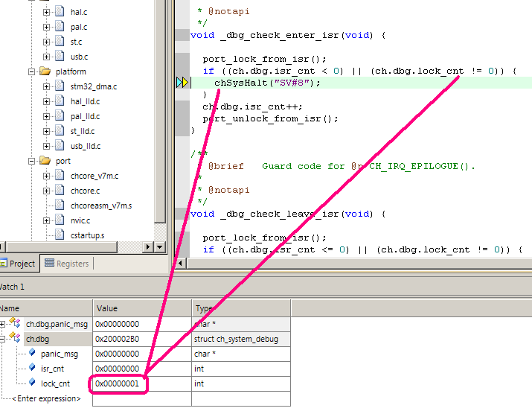Click the nvic.c file icon
Screen dimensions: 532x414
click(60, 220)
